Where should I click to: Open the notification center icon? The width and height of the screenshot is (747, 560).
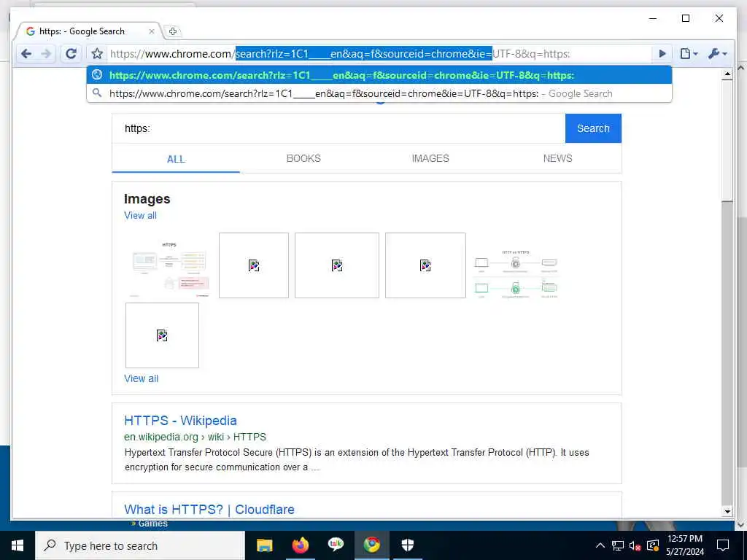coord(723,545)
